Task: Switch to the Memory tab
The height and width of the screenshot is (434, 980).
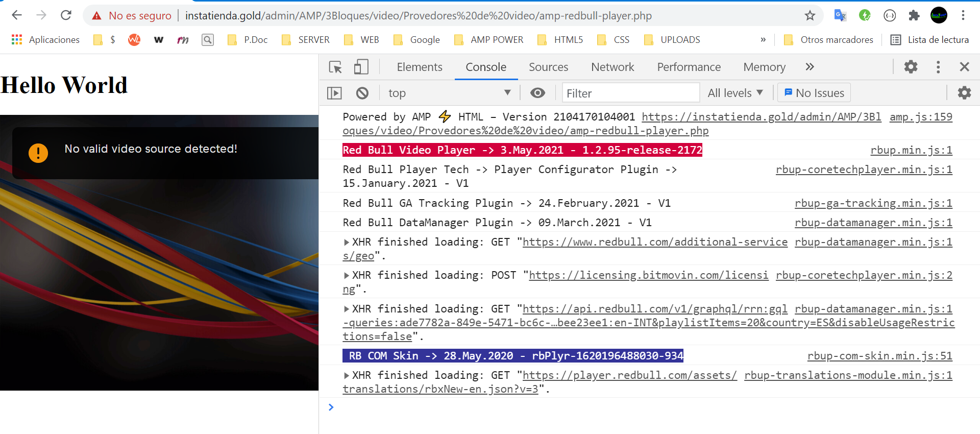Action: pyautogui.click(x=764, y=67)
